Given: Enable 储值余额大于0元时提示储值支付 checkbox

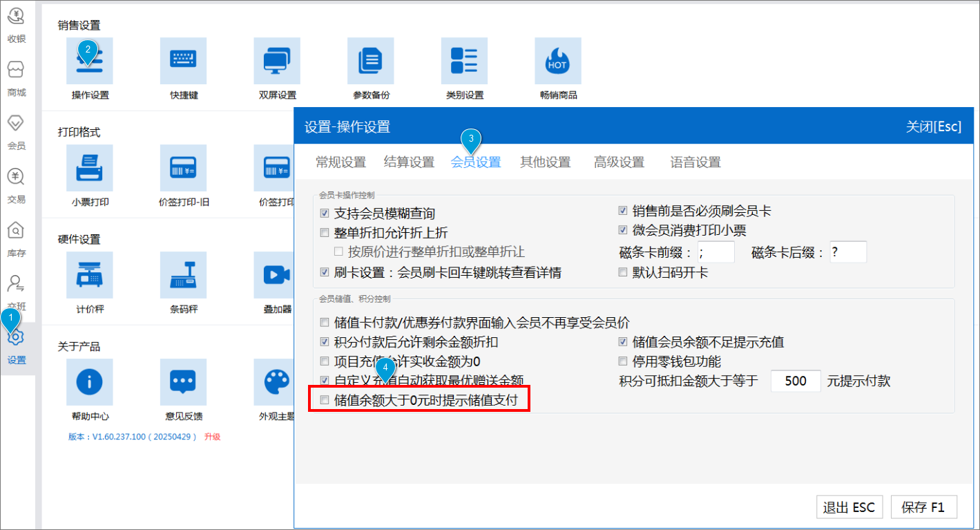Looking at the screenshot, I should [x=325, y=399].
